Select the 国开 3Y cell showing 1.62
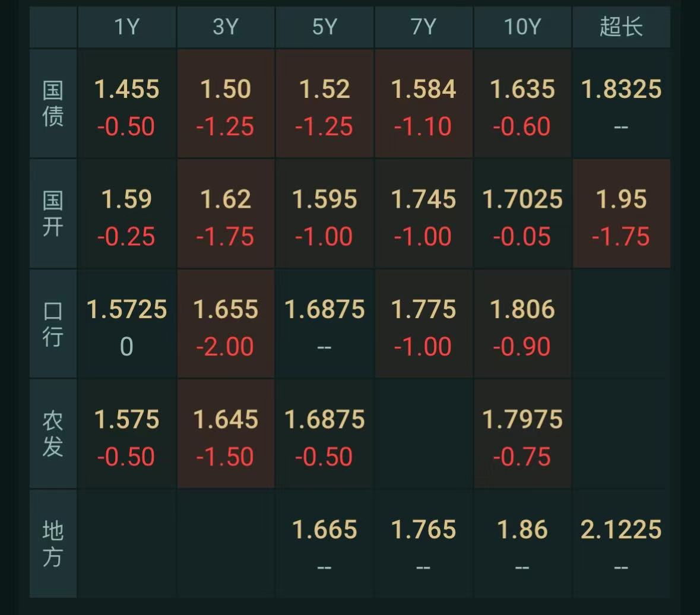700x615 pixels. [x=226, y=214]
